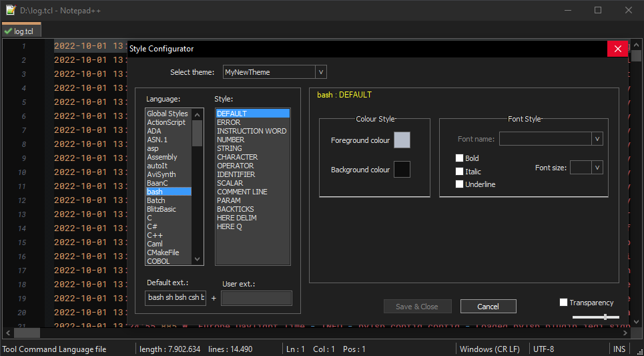Select asp language entry
This screenshot has height=356, width=644.
(x=168, y=148)
